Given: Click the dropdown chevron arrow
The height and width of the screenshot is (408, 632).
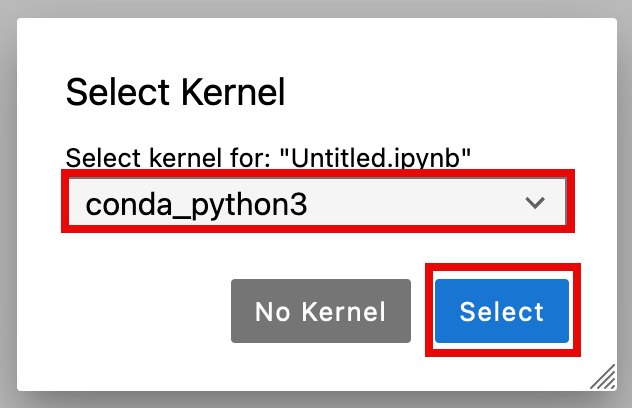Looking at the screenshot, I should coord(535,203).
